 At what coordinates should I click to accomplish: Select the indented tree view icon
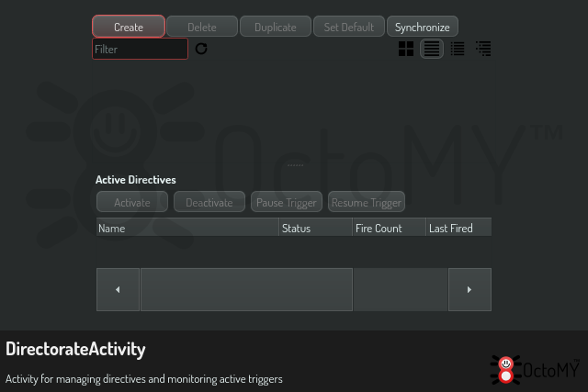[483, 49]
